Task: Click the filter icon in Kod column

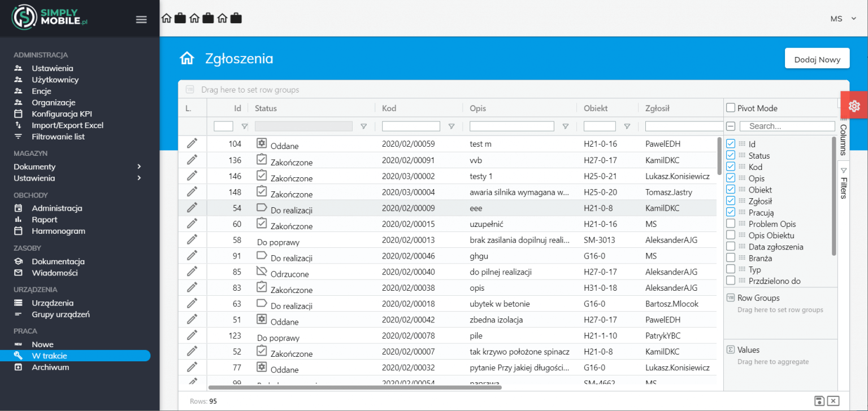Action: coord(452,126)
